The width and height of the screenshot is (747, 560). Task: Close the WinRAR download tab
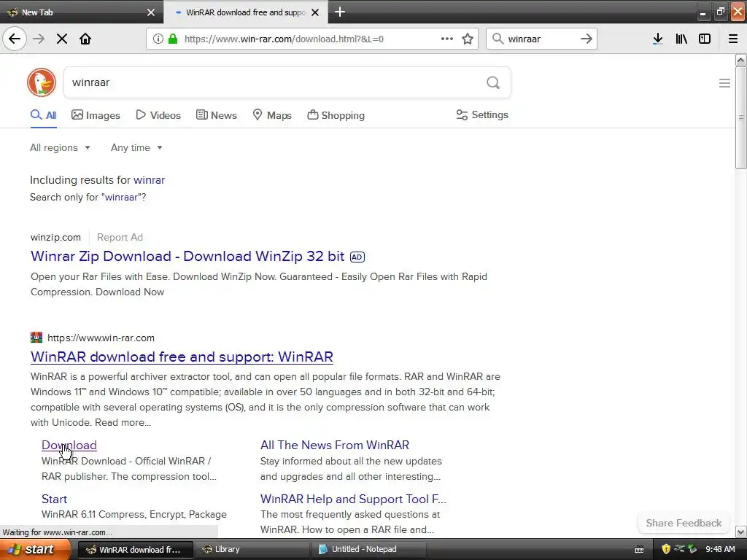click(x=315, y=12)
